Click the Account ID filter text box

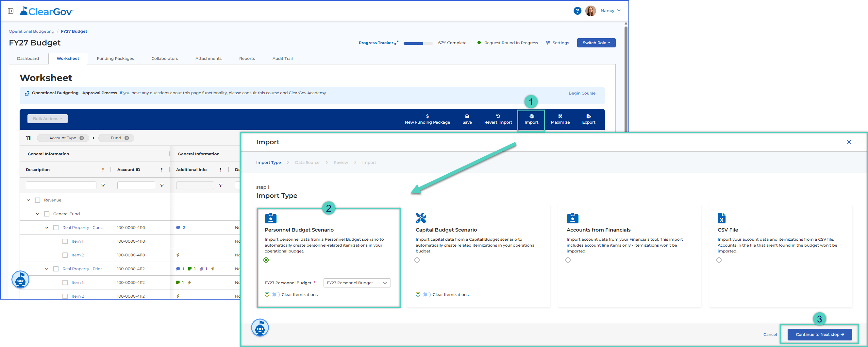tap(136, 185)
